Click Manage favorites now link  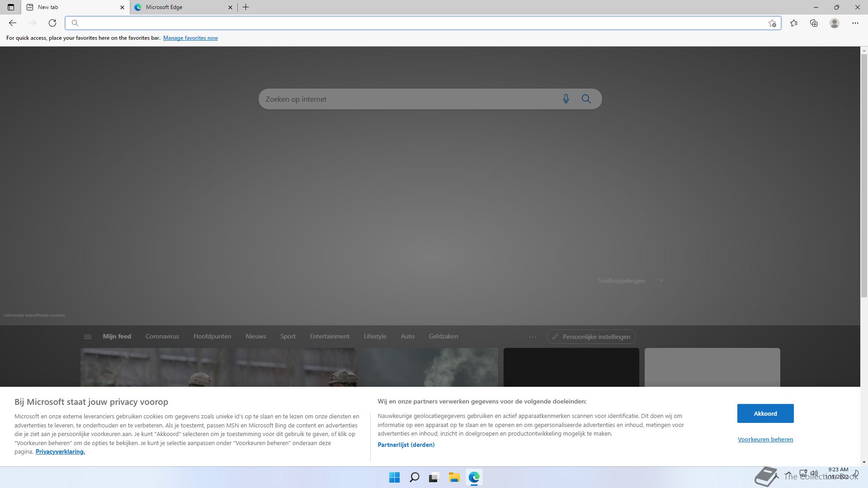(x=190, y=38)
